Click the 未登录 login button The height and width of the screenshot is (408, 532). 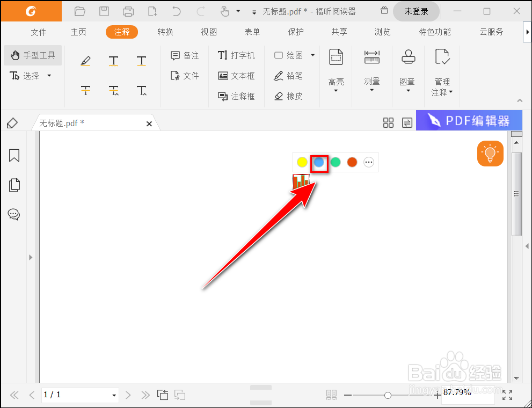tap(416, 11)
